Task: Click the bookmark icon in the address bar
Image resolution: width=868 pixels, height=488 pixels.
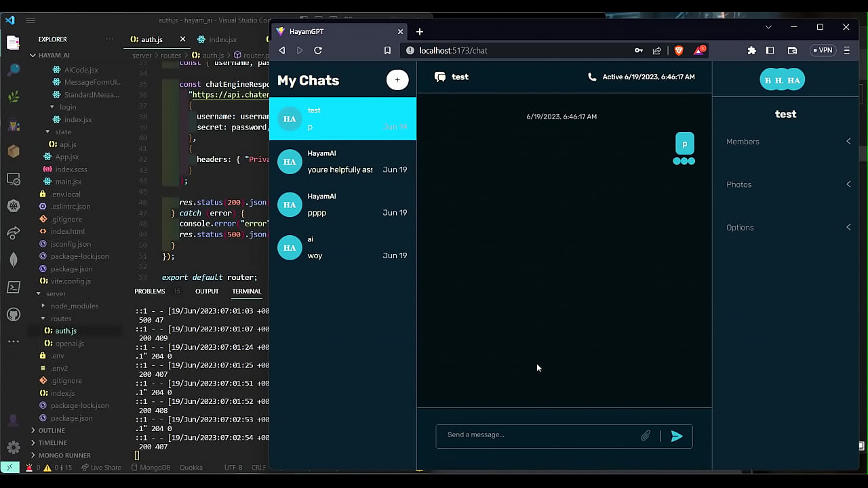Action: pos(387,50)
